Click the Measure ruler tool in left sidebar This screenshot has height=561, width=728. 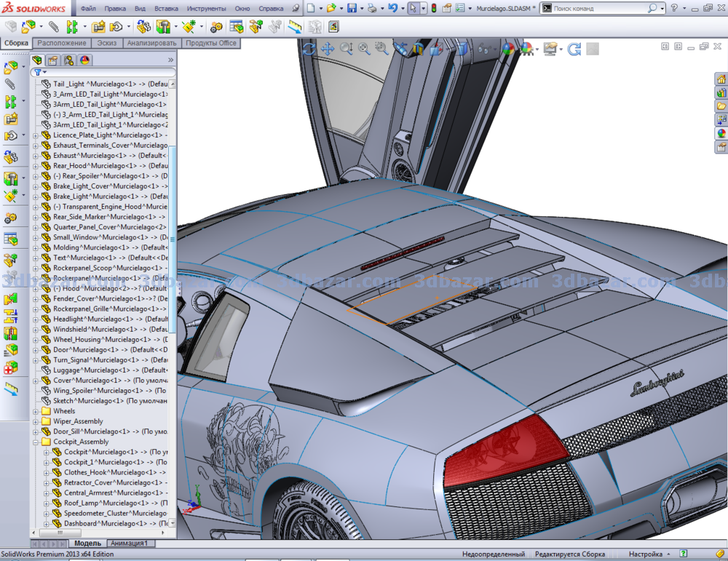click(11, 389)
